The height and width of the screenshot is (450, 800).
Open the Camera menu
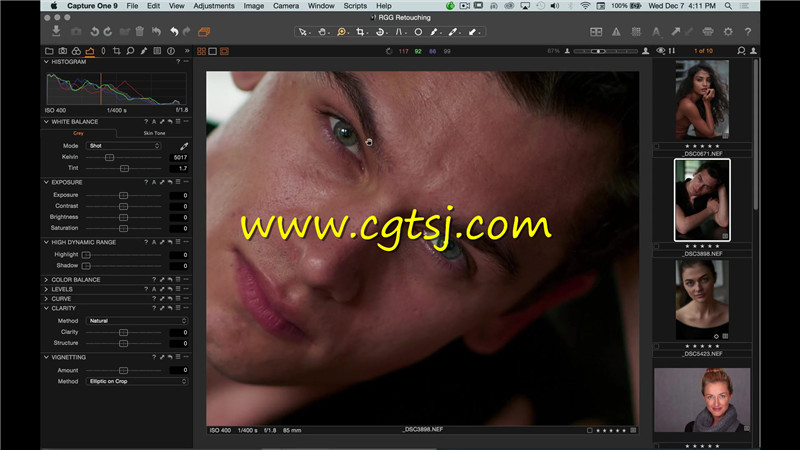point(286,6)
